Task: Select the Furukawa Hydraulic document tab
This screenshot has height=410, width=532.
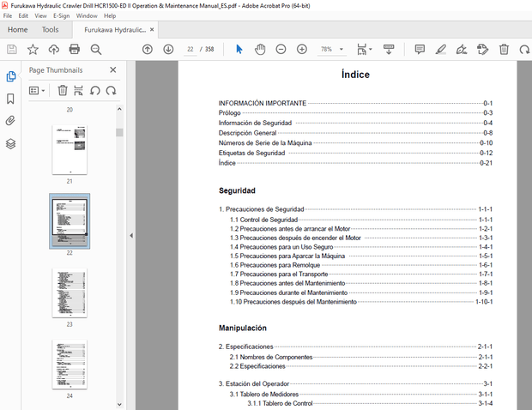Action: point(115,30)
